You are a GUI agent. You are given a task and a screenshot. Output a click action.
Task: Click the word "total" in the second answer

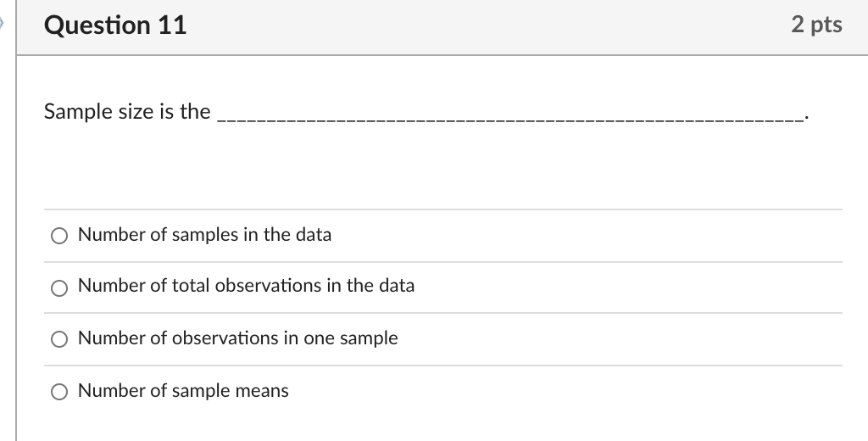pyautogui.click(x=191, y=286)
